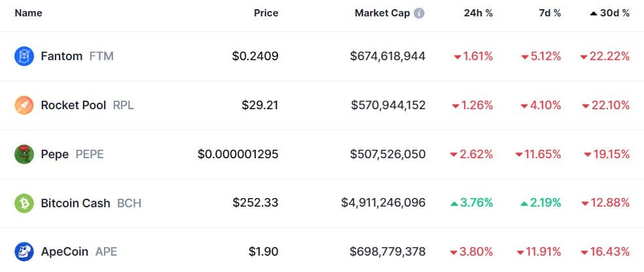Screen dimensions: 644x272
Task: Sort by Market Cap header
Action: tap(382, 13)
